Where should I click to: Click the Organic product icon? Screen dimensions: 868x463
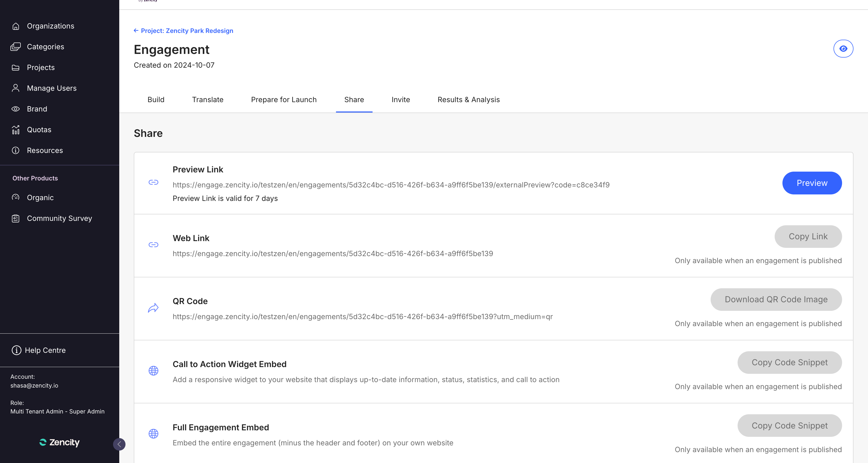tap(16, 198)
